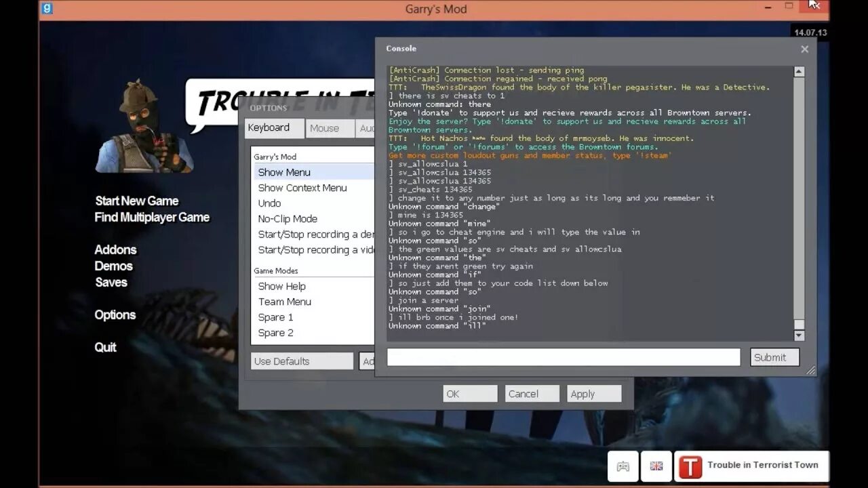Select the Team Menu binding row
This screenshot has height=488, width=868.
(314, 302)
